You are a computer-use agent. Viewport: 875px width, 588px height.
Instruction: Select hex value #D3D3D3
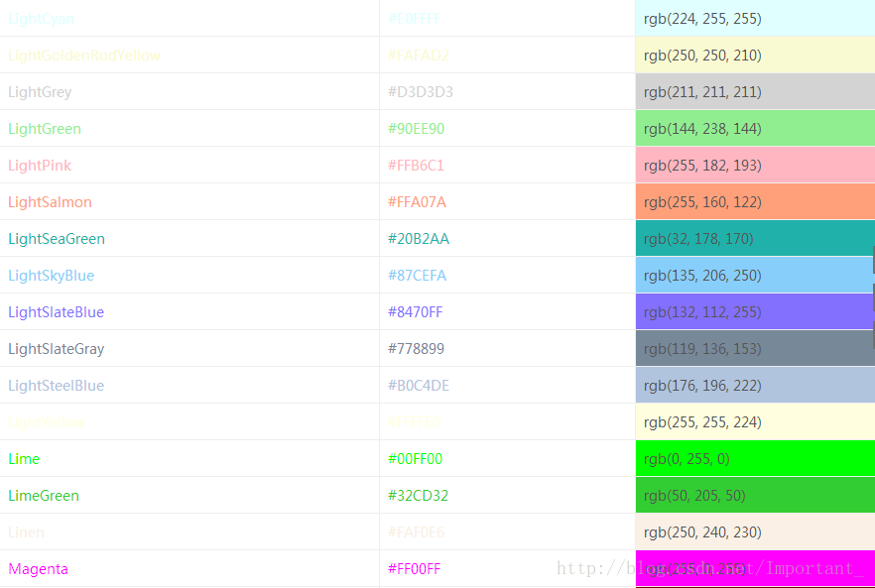point(421,92)
